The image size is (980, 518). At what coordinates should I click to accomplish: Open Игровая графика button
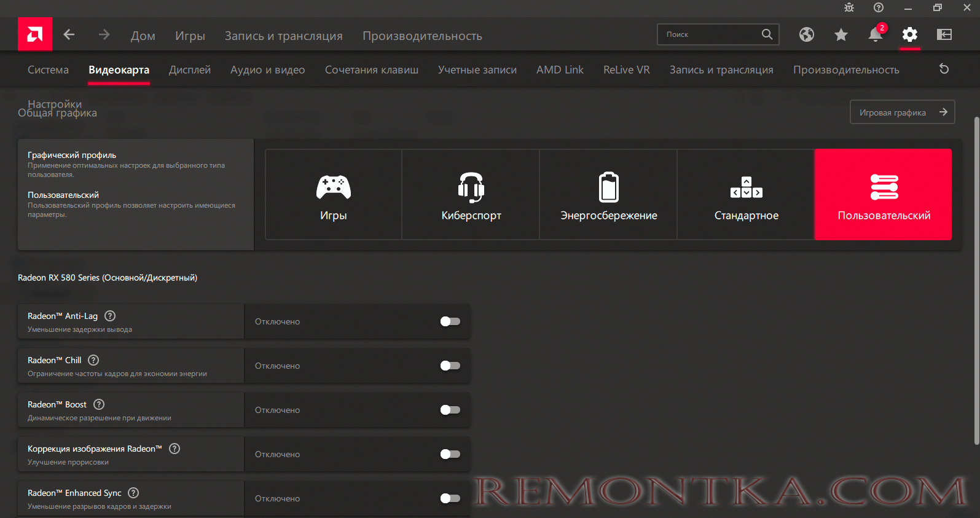(x=903, y=112)
